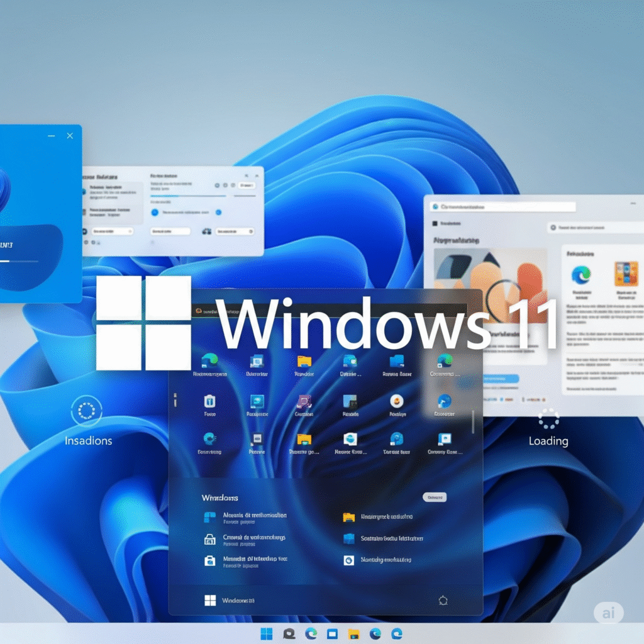
Task: Open the recommended item with the outlined shopping bag icon
Action: coord(245,540)
